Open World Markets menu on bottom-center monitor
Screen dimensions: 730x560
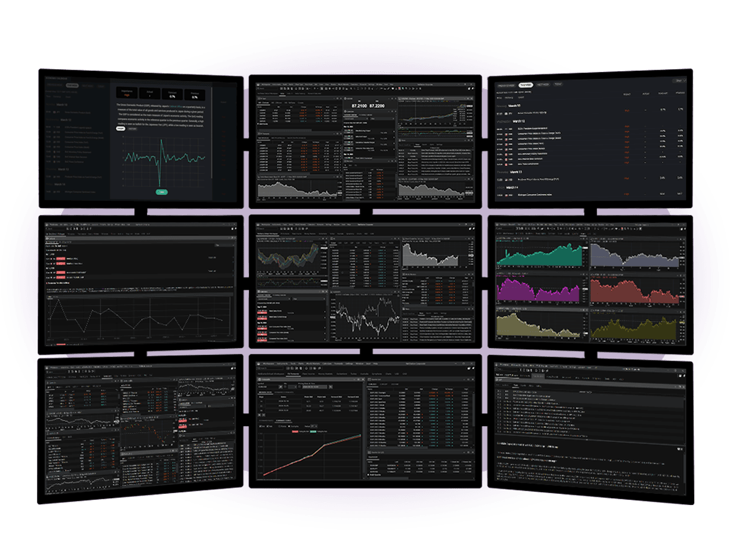313,364
